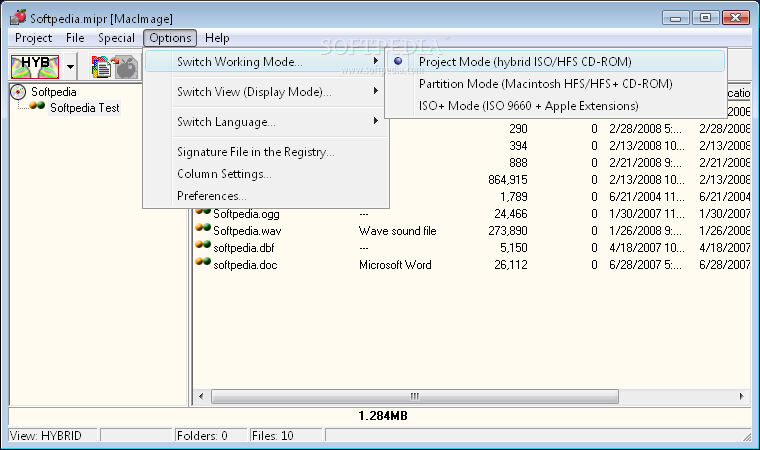Click the 273,890 size value

[507, 231]
